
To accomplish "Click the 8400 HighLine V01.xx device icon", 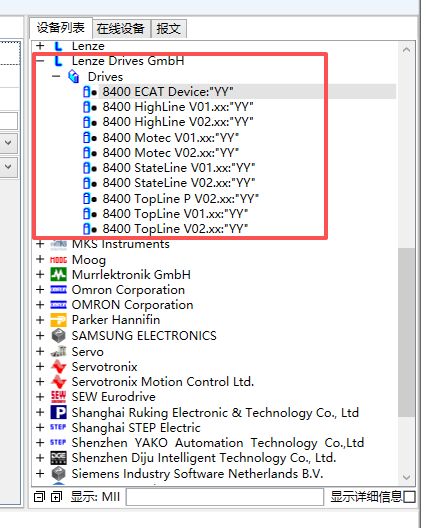I will pos(90,107).
